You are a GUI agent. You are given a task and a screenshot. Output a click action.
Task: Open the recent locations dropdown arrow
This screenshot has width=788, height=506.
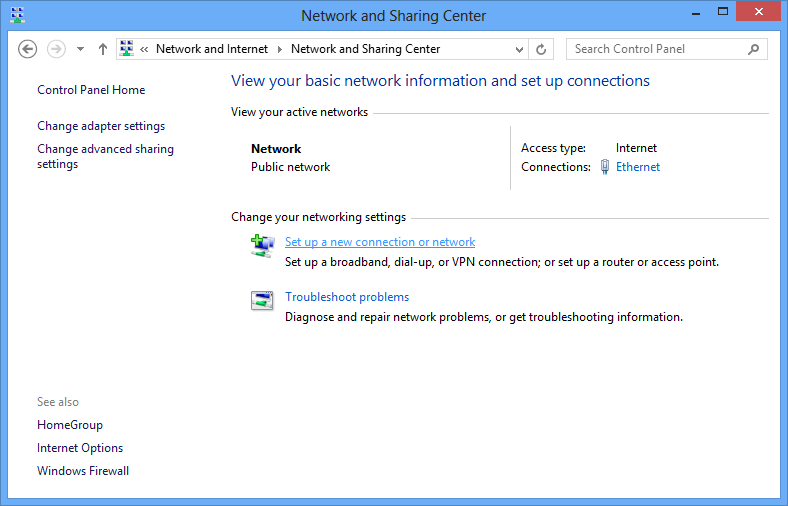point(80,49)
